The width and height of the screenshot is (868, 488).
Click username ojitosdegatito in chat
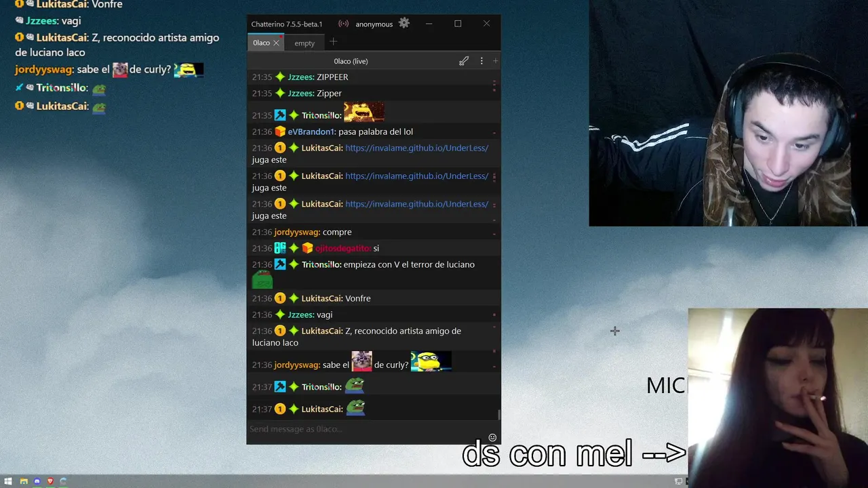342,248
